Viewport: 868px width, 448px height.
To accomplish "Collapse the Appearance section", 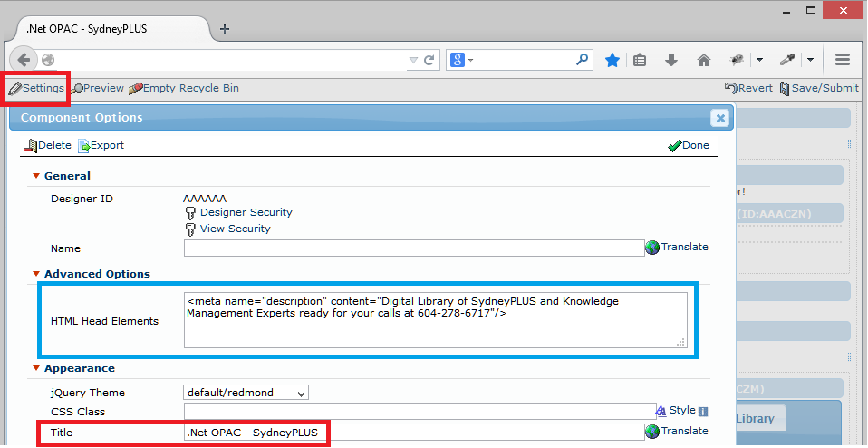I will tap(36, 369).
